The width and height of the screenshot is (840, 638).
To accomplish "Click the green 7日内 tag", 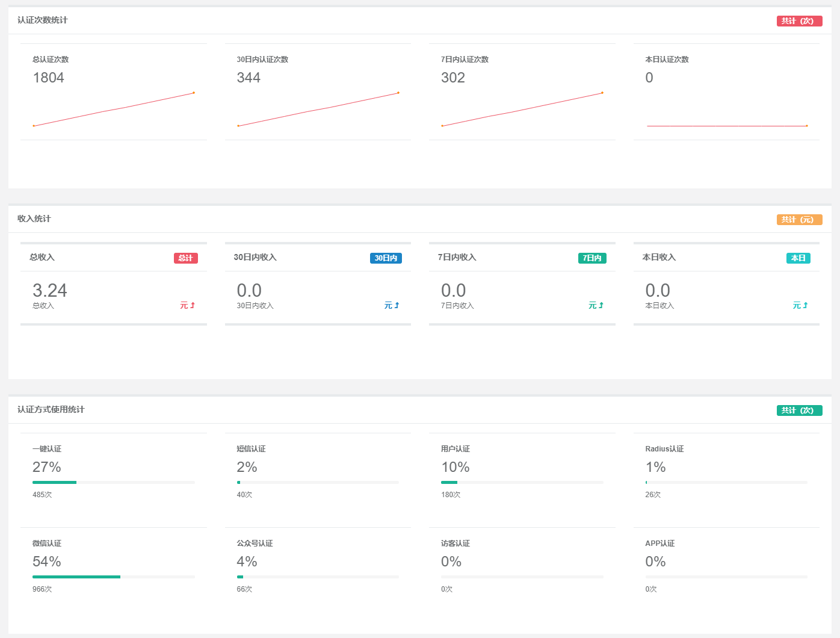I will click(592, 258).
